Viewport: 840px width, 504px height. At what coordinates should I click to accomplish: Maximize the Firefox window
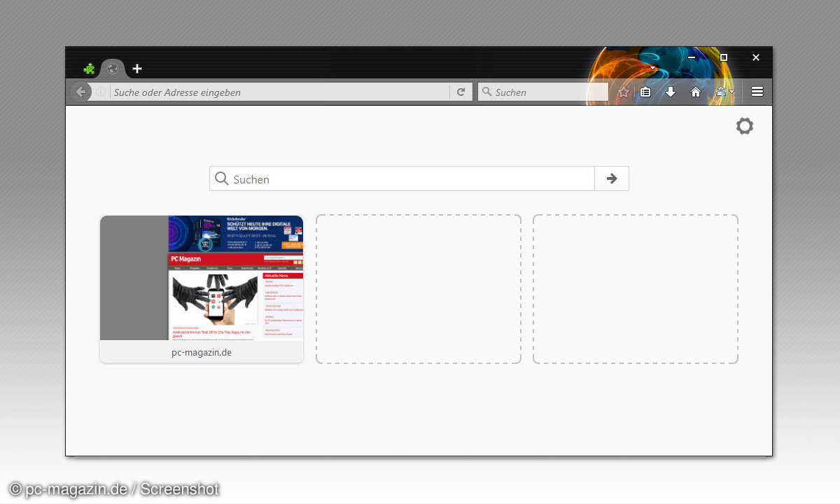724,57
